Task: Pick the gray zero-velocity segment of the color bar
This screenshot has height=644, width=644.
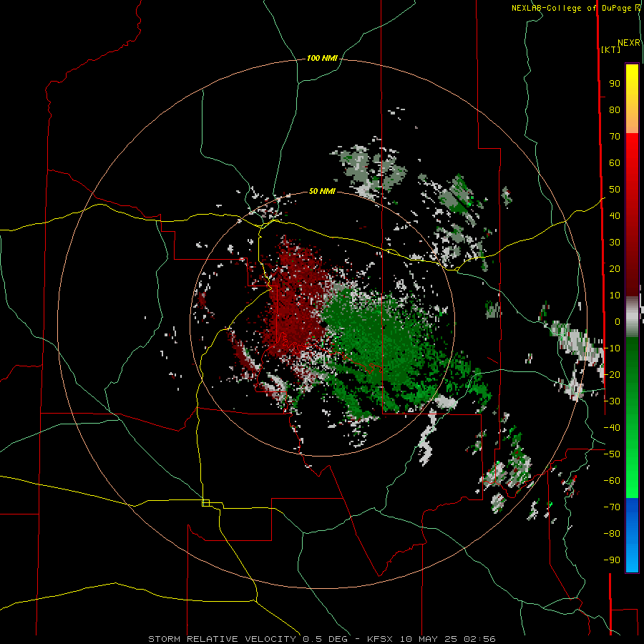Action: pyautogui.click(x=632, y=317)
